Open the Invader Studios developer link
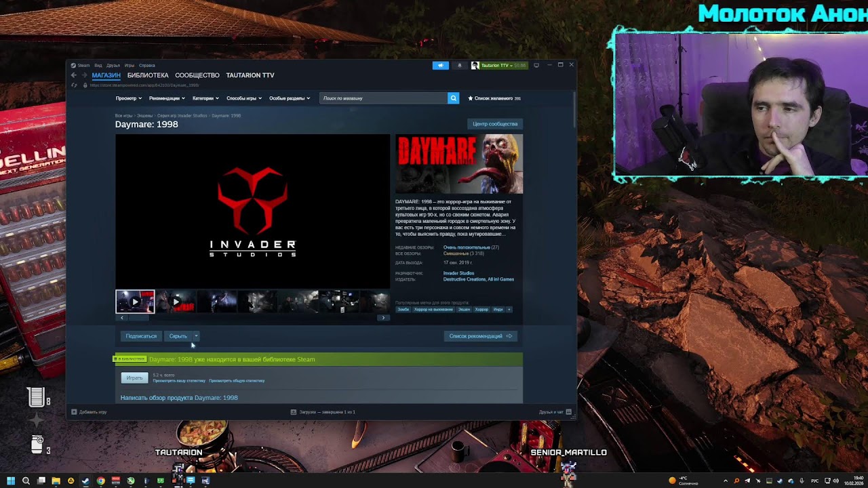This screenshot has height=488, width=868. 458,273
